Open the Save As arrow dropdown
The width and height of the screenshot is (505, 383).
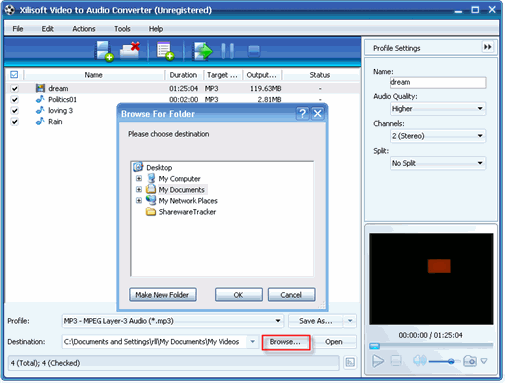350,321
